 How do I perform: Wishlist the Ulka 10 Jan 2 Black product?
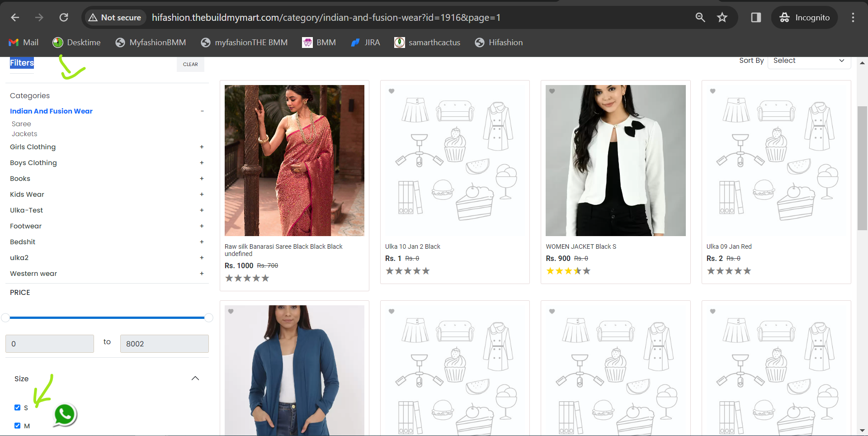(x=392, y=91)
